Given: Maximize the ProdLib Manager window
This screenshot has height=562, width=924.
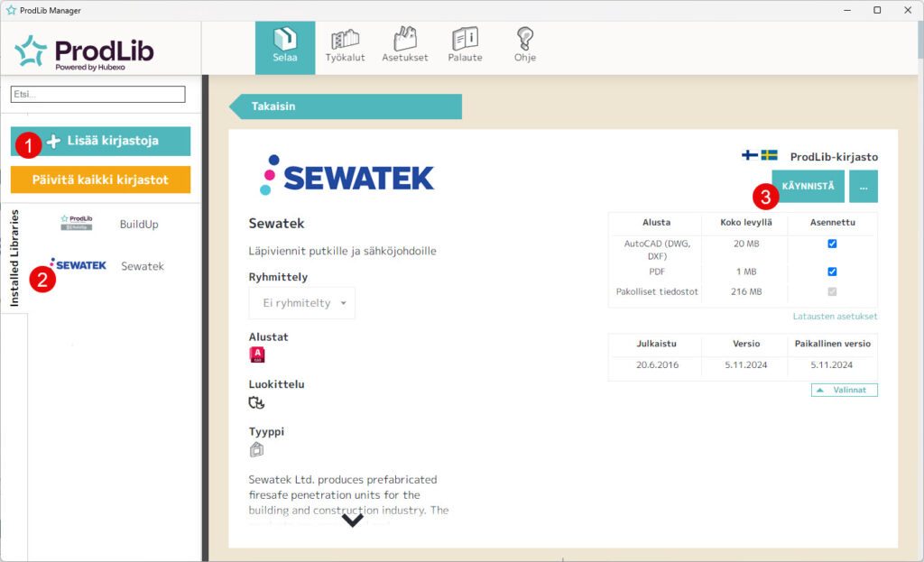Looking at the screenshot, I should coord(877,10).
